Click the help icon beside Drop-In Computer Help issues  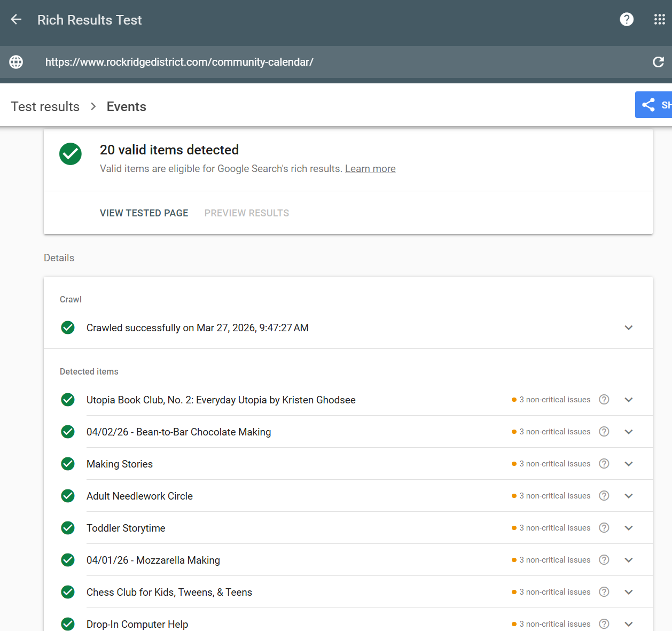[x=604, y=624]
